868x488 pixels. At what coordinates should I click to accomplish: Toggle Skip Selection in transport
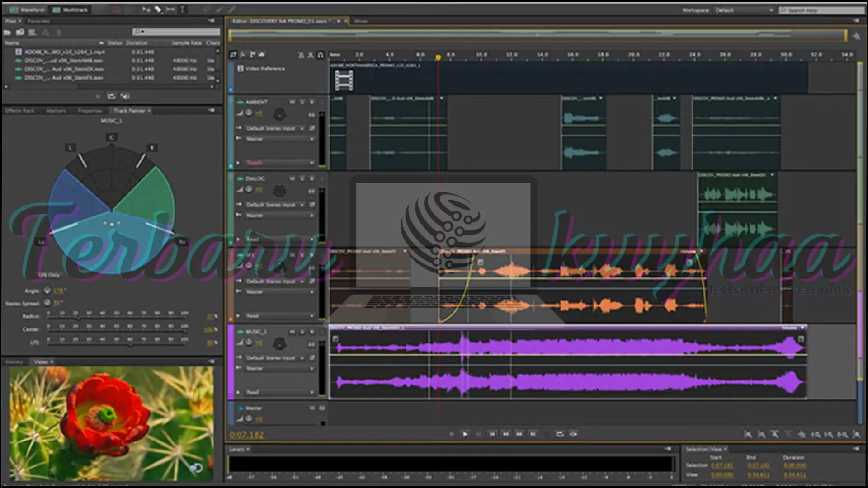coord(574,434)
